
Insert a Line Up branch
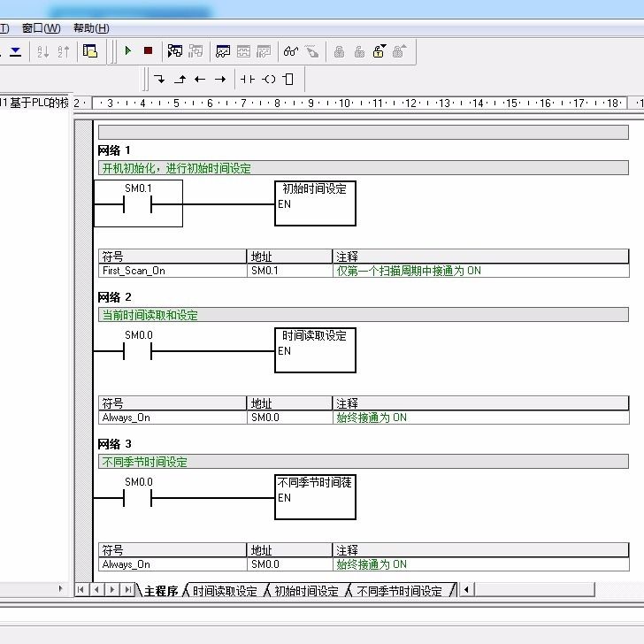point(180,79)
